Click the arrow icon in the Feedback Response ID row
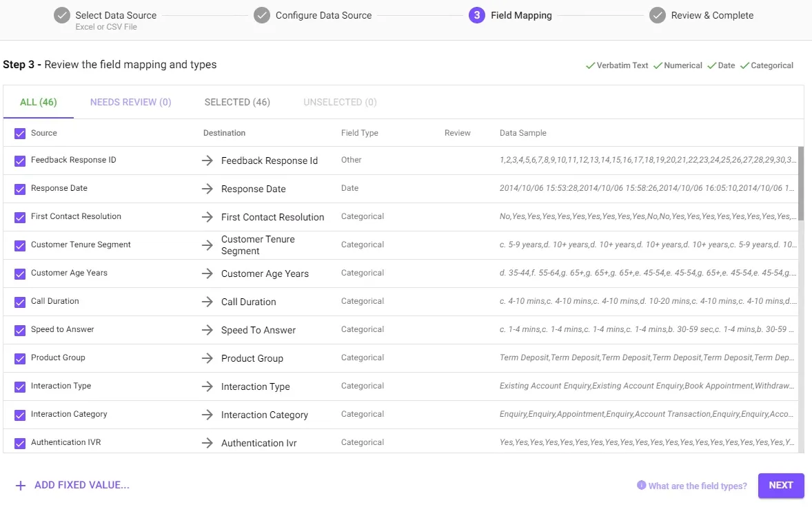Image resolution: width=812 pixels, height=507 pixels. coord(207,161)
